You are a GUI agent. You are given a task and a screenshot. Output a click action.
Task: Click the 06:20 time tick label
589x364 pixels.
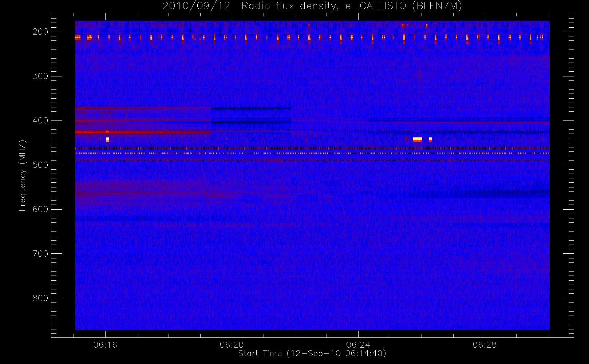232,345
